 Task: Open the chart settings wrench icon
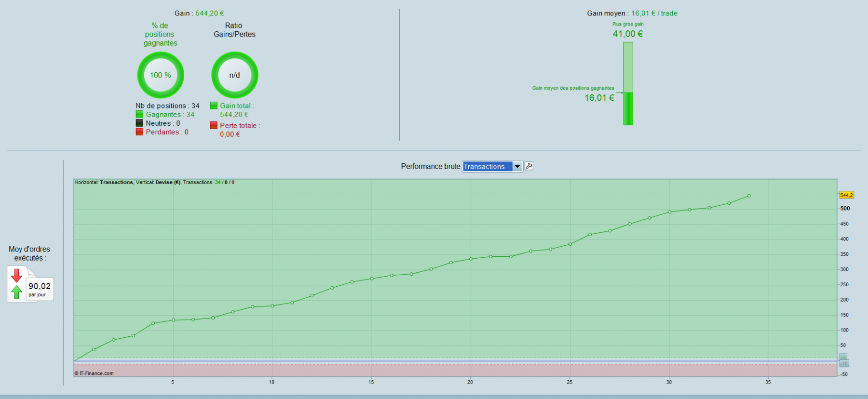click(x=529, y=166)
